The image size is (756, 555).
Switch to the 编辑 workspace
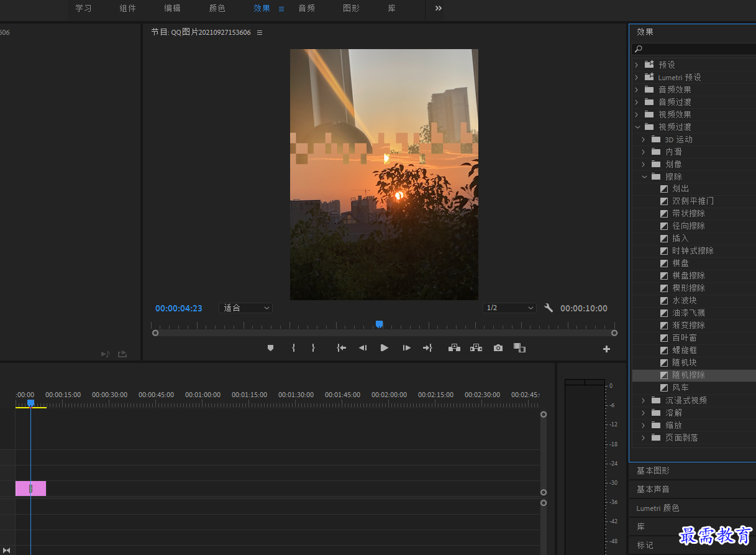172,9
